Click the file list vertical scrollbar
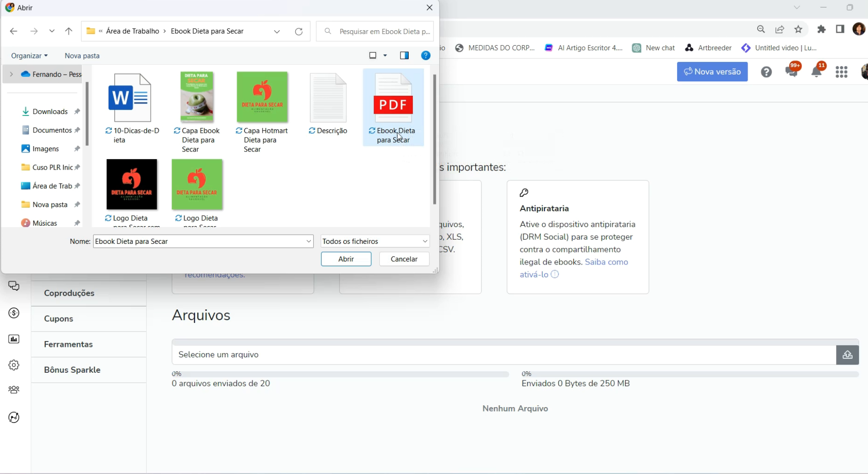This screenshot has width=868, height=474. coord(434,140)
